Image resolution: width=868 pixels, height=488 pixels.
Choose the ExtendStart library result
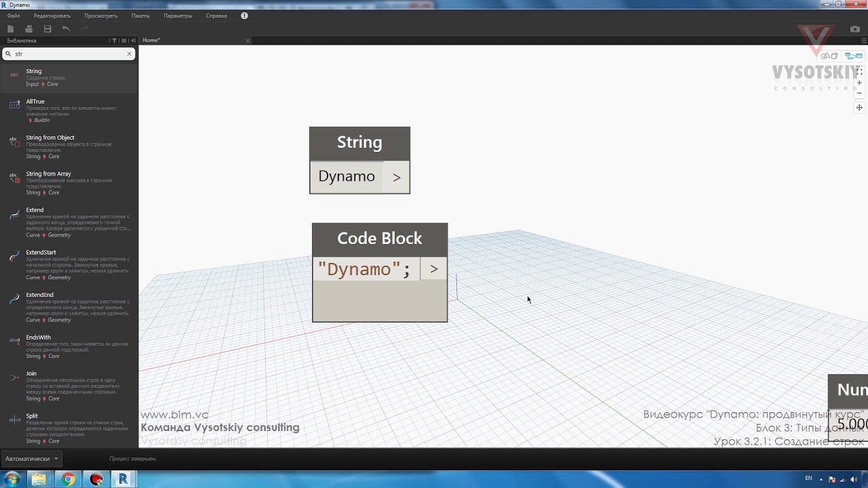click(69, 265)
